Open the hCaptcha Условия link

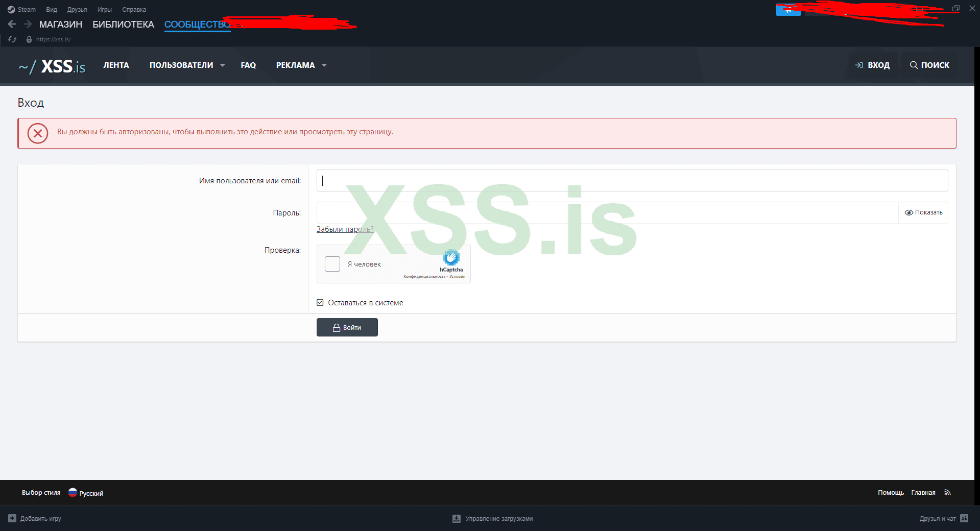(x=458, y=277)
